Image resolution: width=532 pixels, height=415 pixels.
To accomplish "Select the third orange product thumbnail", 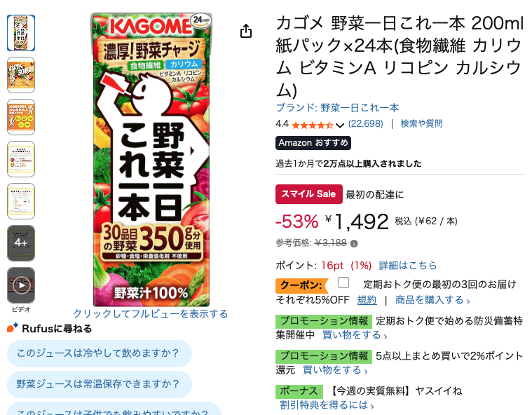I will [21, 117].
